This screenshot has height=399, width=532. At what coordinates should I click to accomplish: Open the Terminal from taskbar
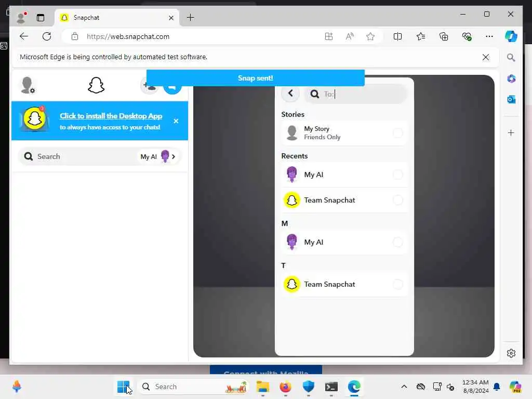pyautogui.click(x=331, y=387)
